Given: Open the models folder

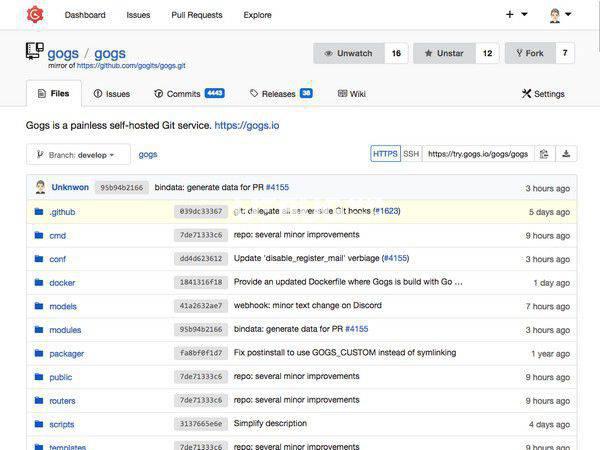Looking at the screenshot, I should click(x=63, y=307).
